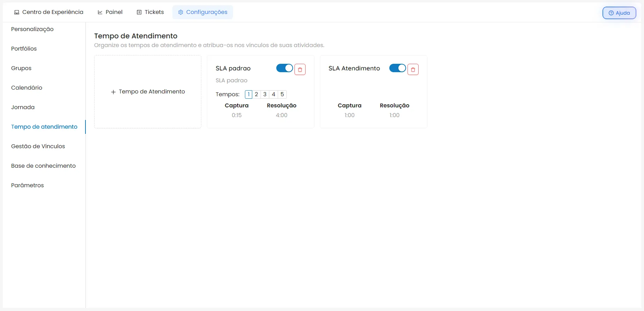644x311 pixels.
Task: Click the SLA padrao card title
Action: (x=233, y=68)
